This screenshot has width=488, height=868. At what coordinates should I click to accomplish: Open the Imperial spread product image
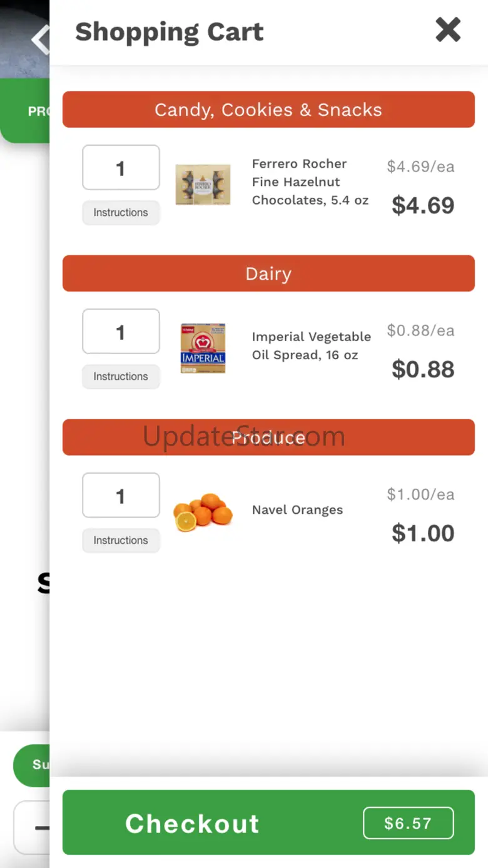203,349
